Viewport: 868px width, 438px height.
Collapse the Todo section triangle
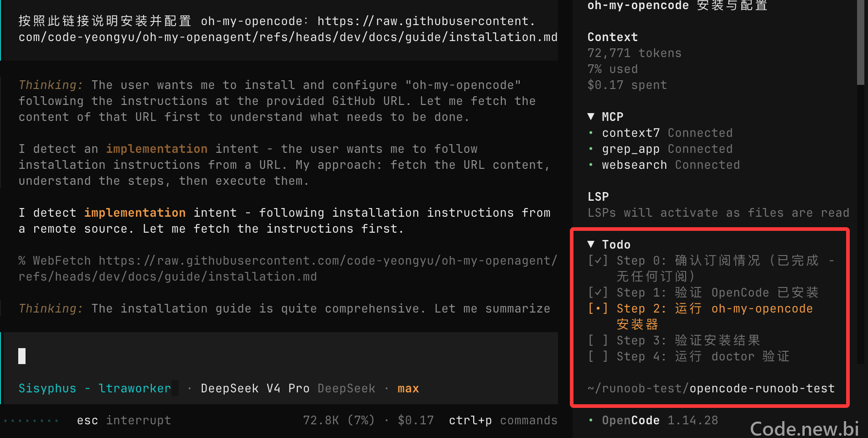pos(591,245)
